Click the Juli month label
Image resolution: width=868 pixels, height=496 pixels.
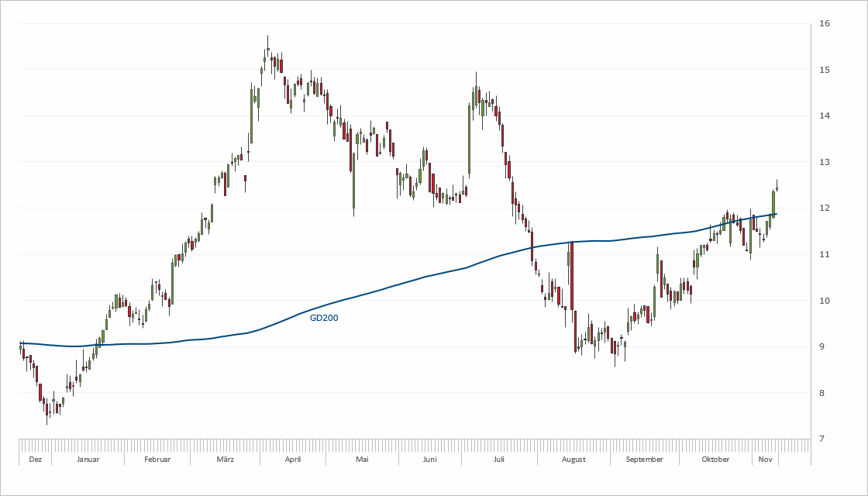499,460
